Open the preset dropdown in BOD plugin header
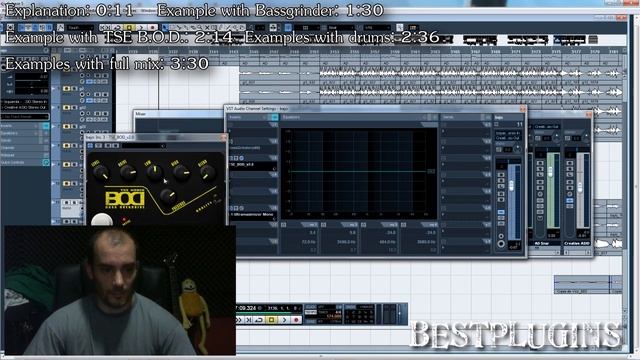 point(143,145)
